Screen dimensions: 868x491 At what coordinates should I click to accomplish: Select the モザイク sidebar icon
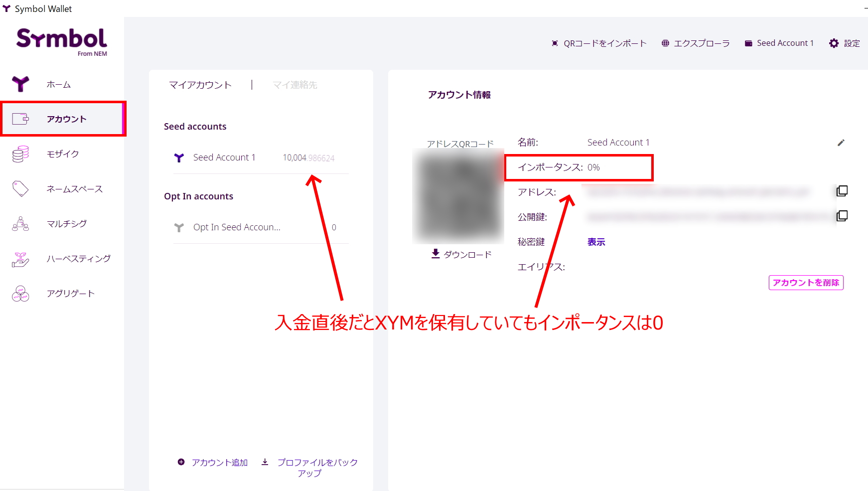tap(62, 154)
